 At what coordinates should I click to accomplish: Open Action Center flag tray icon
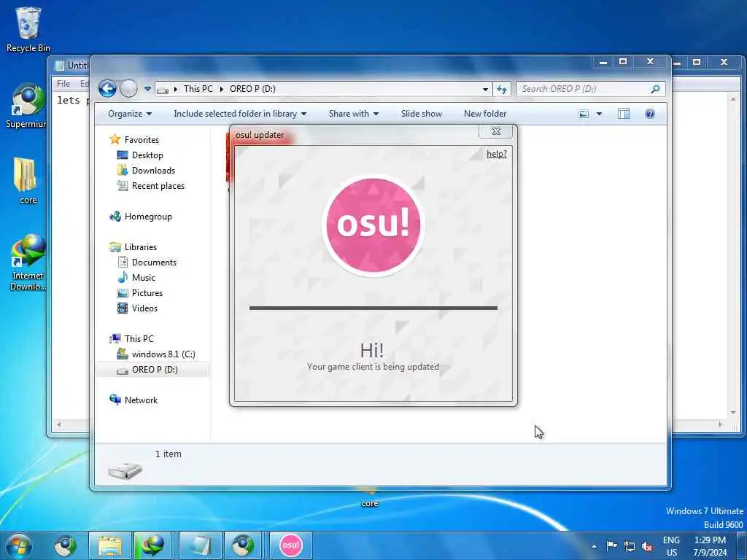click(x=612, y=545)
